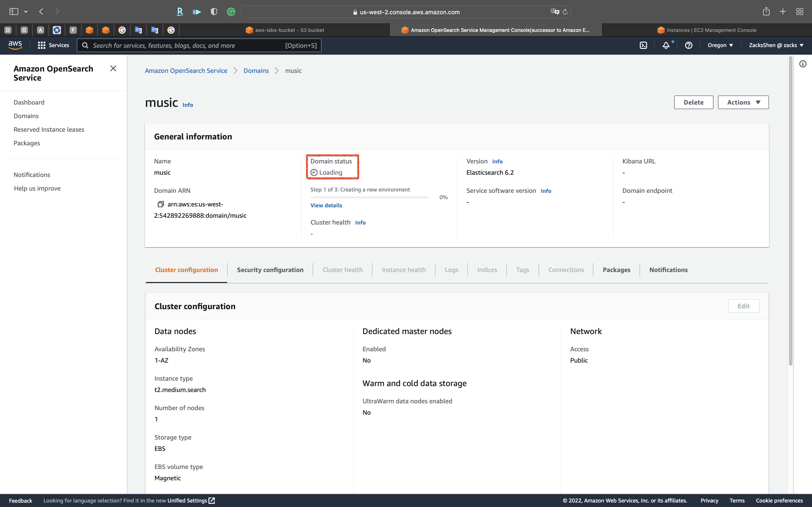Click Safari share icon
This screenshot has height=507, width=812.
[x=766, y=12]
